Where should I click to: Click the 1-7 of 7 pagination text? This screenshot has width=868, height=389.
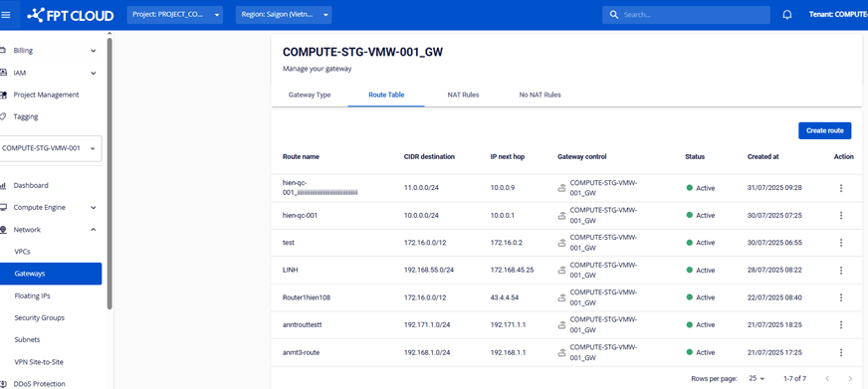[x=795, y=378]
